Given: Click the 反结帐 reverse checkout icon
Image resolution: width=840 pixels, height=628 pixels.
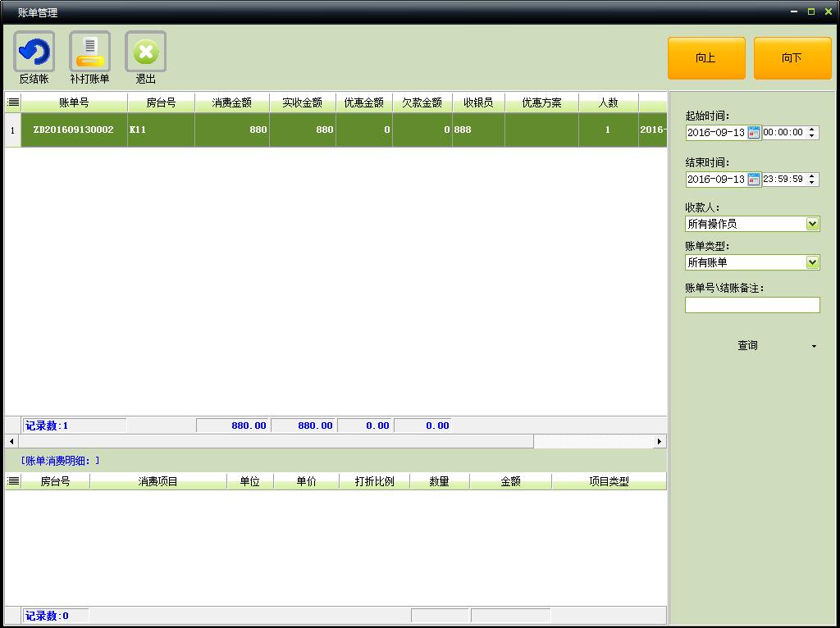Looking at the screenshot, I should (x=34, y=52).
